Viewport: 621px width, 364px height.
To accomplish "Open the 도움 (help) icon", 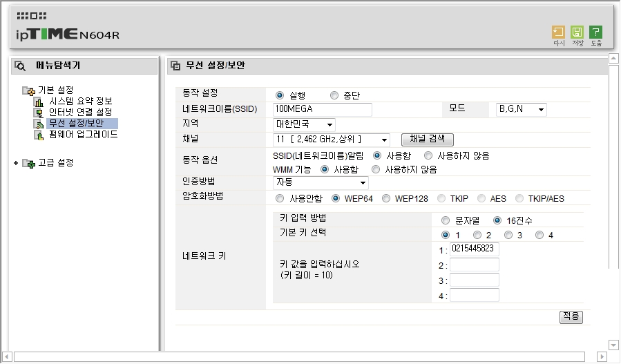I will click(x=595, y=32).
